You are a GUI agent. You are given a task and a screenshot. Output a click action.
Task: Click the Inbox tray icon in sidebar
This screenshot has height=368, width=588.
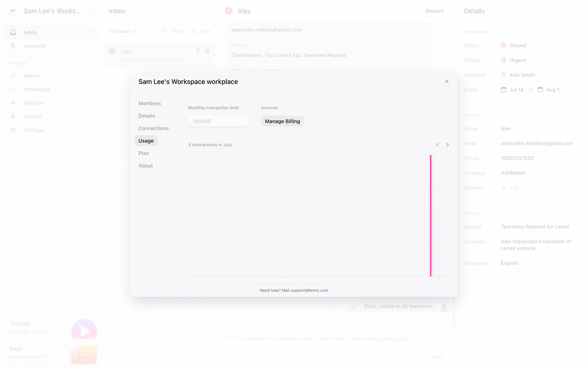pyautogui.click(x=13, y=33)
